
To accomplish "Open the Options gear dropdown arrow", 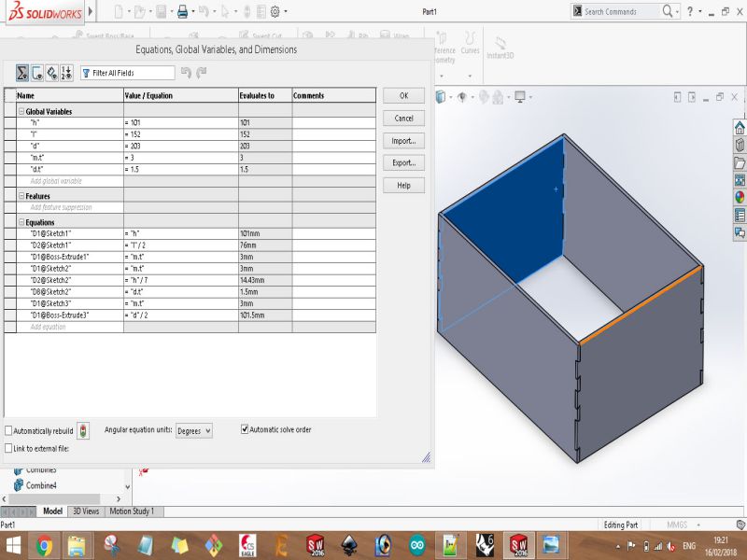I will [286, 11].
